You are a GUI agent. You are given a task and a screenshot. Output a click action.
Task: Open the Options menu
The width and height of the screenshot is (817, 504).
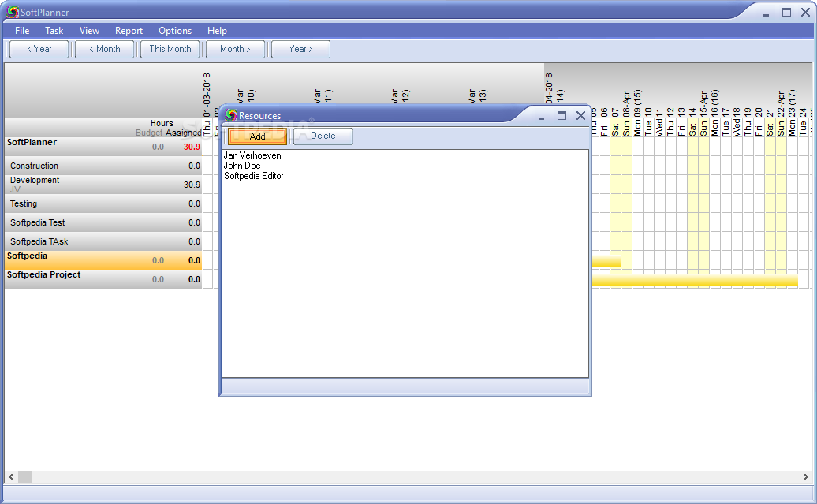click(175, 31)
